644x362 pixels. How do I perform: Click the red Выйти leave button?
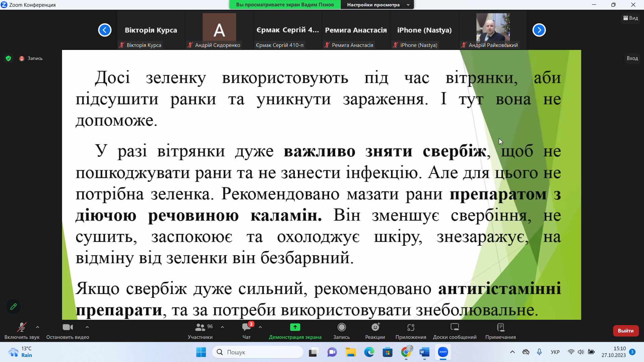click(626, 330)
